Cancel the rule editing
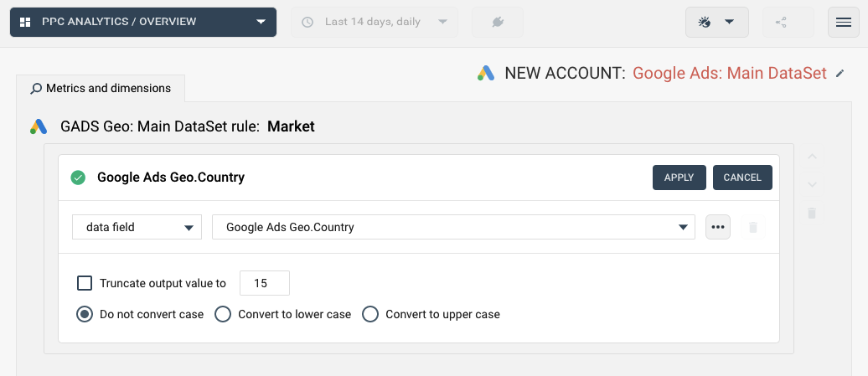This screenshot has width=868, height=376. (742, 178)
